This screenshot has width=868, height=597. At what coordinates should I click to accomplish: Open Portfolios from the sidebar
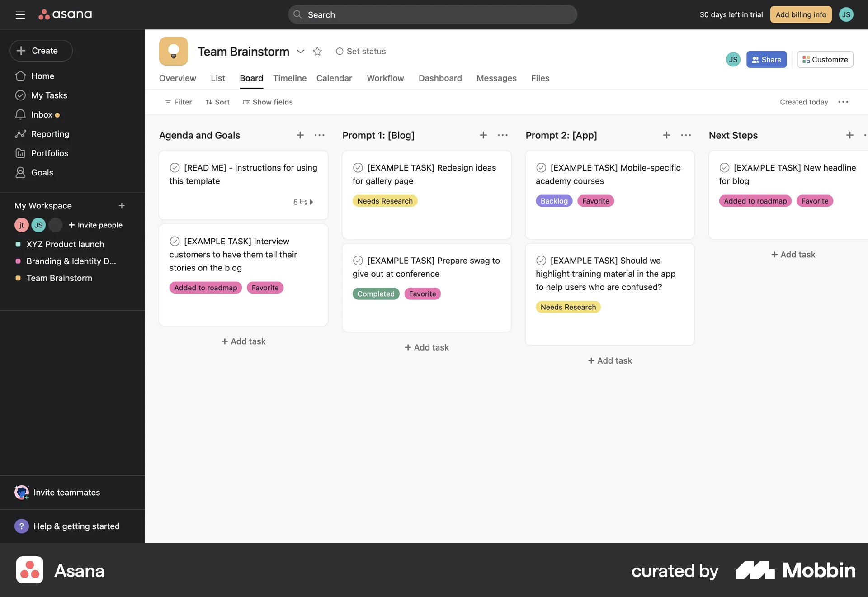50,153
